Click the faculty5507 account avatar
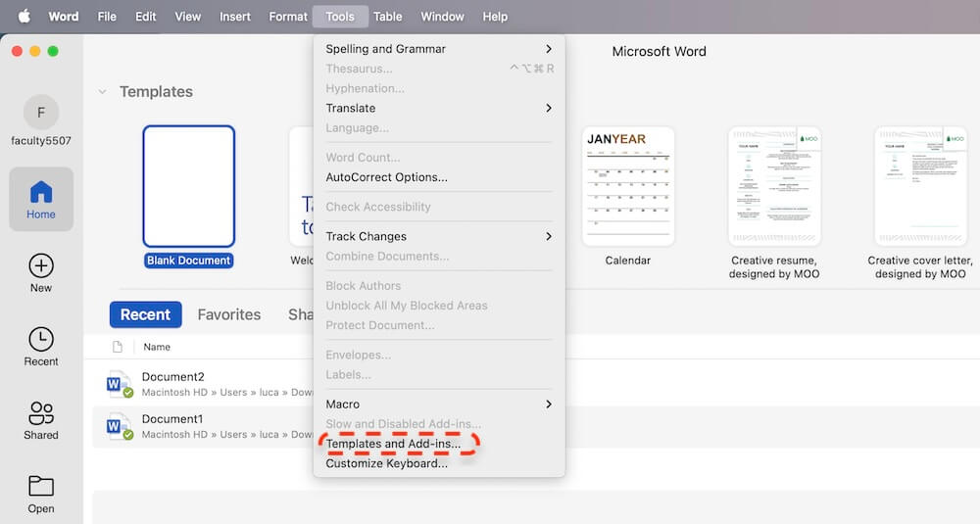 [x=41, y=113]
